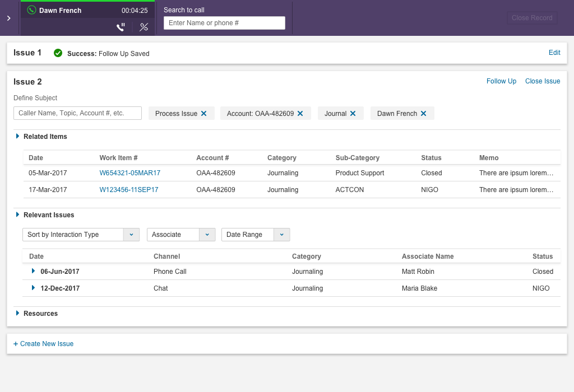
Task: Click the Close Record button
Action: pyautogui.click(x=532, y=18)
